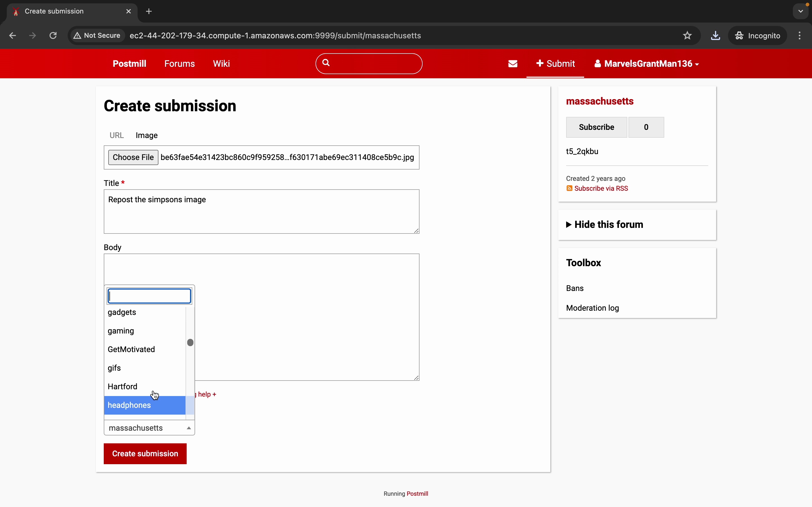Collapse the massachusetts forum dropdown

[149, 428]
